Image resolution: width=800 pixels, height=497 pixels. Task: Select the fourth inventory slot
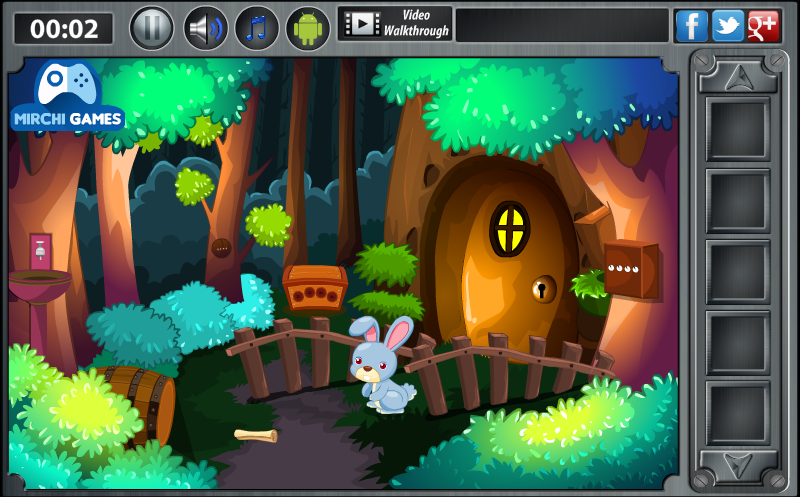pos(738,342)
